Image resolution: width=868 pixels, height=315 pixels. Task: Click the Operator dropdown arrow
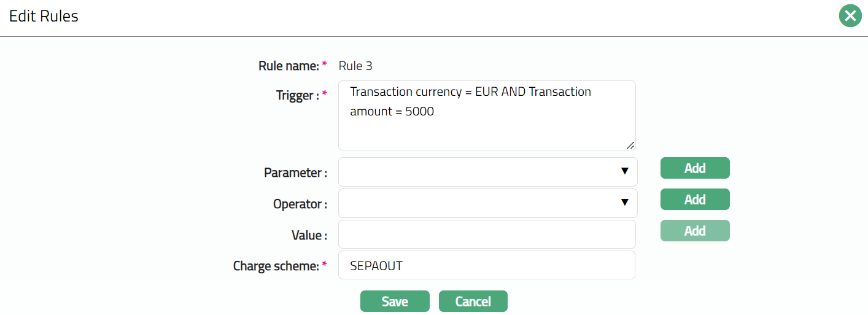click(625, 203)
